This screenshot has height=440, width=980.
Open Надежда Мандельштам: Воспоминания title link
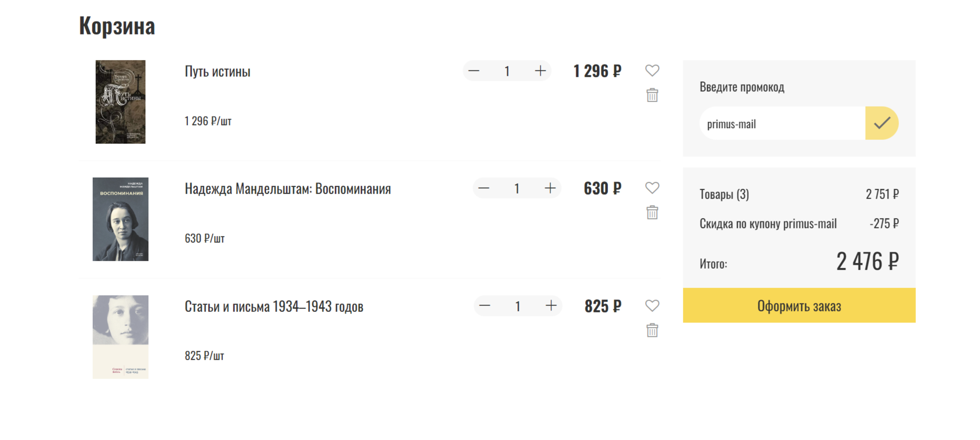[x=288, y=189]
